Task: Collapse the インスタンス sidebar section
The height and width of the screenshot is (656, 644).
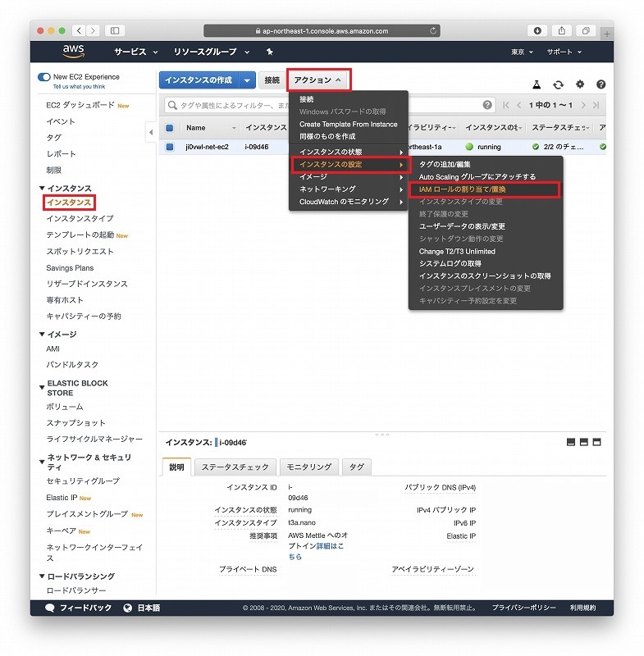Action: pyautogui.click(x=42, y=189)
